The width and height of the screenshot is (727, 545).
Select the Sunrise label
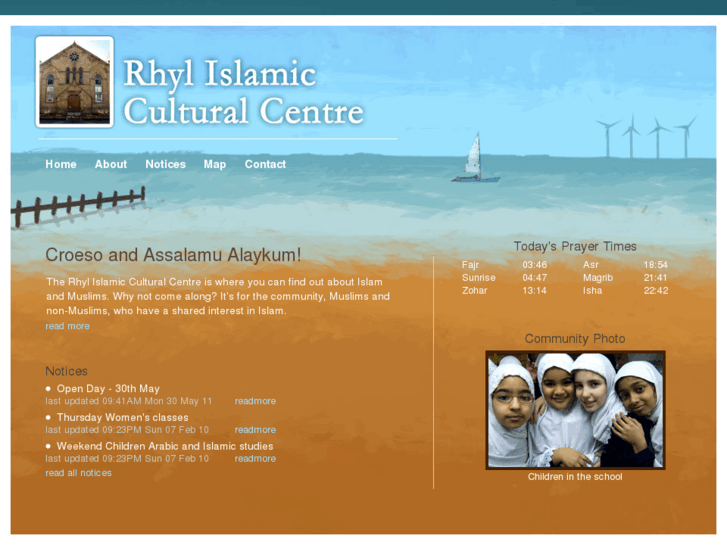tap(478, 278)
